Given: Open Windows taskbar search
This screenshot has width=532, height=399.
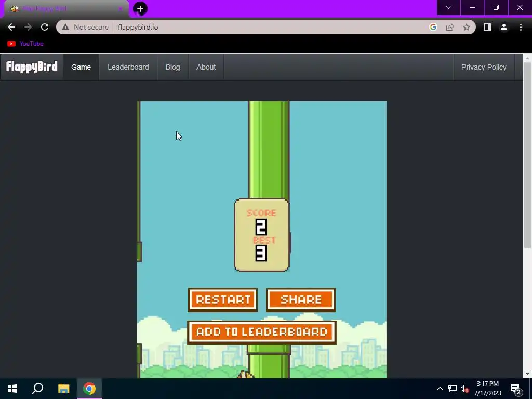Looking at the screenshot, I should [x=37, y=389].
